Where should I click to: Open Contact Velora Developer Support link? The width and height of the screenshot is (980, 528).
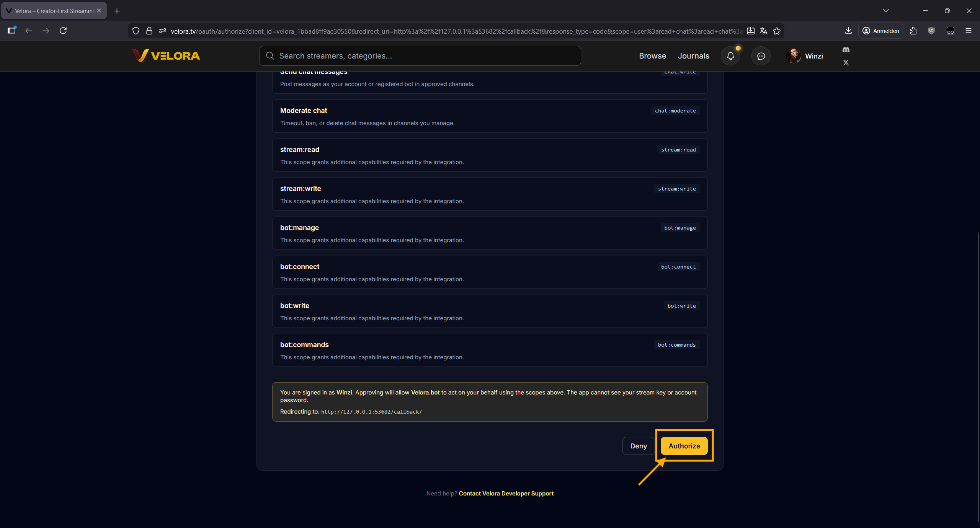(x=506, y=494)
